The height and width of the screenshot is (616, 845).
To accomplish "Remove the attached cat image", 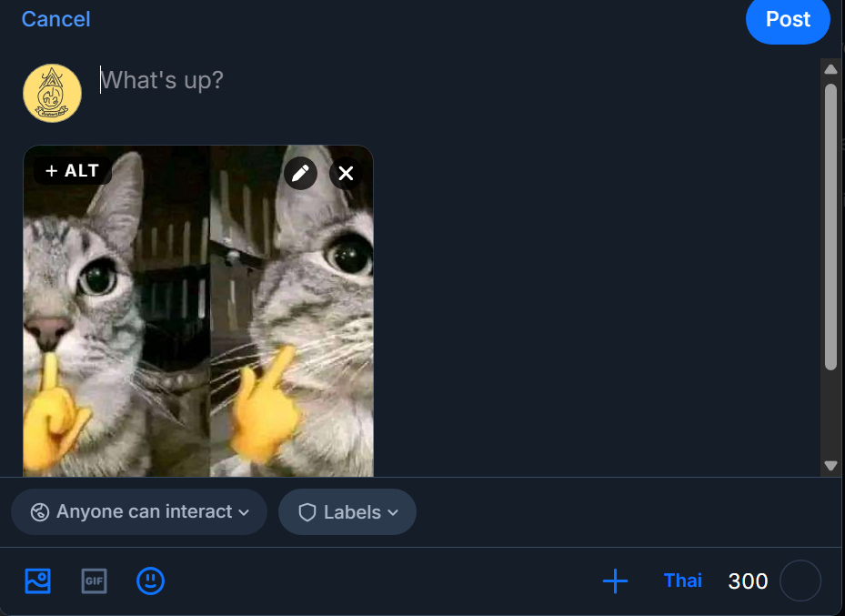I will (346, 173).
